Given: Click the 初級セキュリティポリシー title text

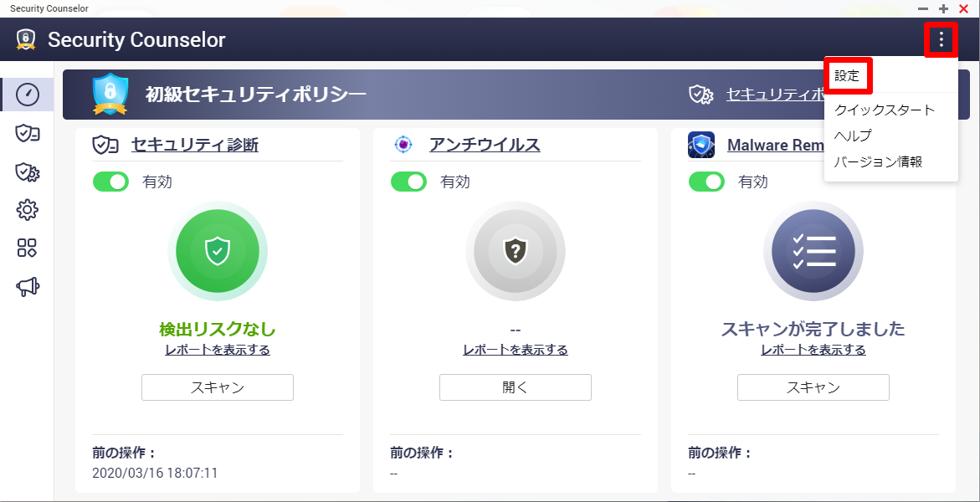Looking at the screenshot, I should 255,95.
